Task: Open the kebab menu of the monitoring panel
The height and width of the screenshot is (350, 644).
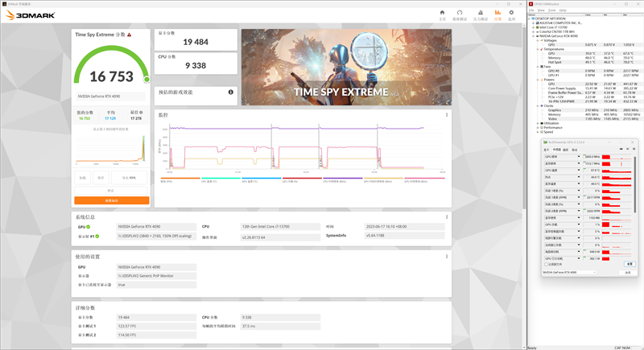Action: pyautogui.click(x=447, y=115)
